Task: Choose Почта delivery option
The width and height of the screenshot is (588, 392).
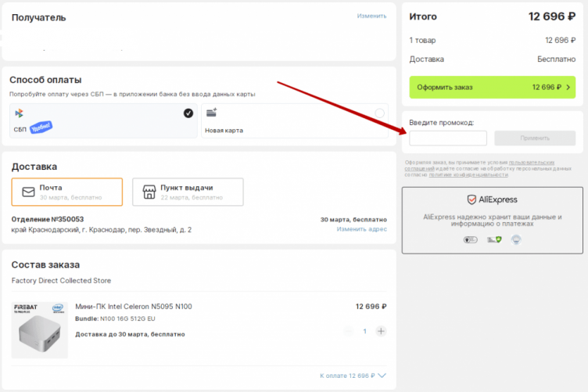Action: tap(67, 192)
